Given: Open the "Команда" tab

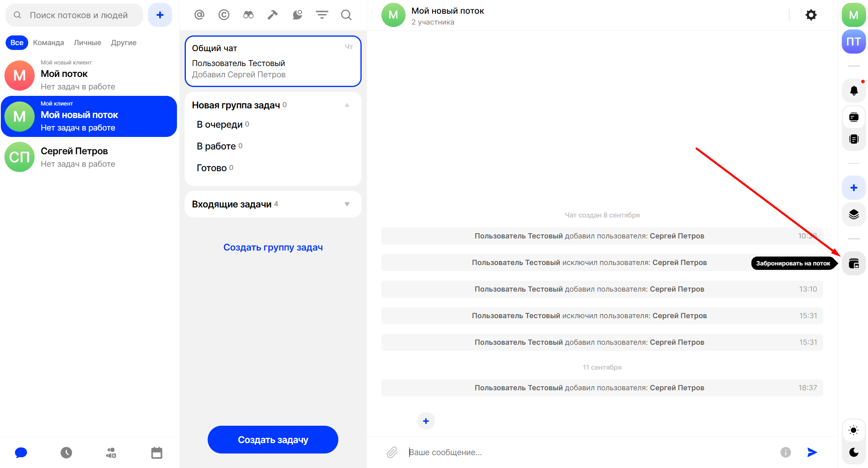Looking at the screenshot, I should [x=48, y=43].
